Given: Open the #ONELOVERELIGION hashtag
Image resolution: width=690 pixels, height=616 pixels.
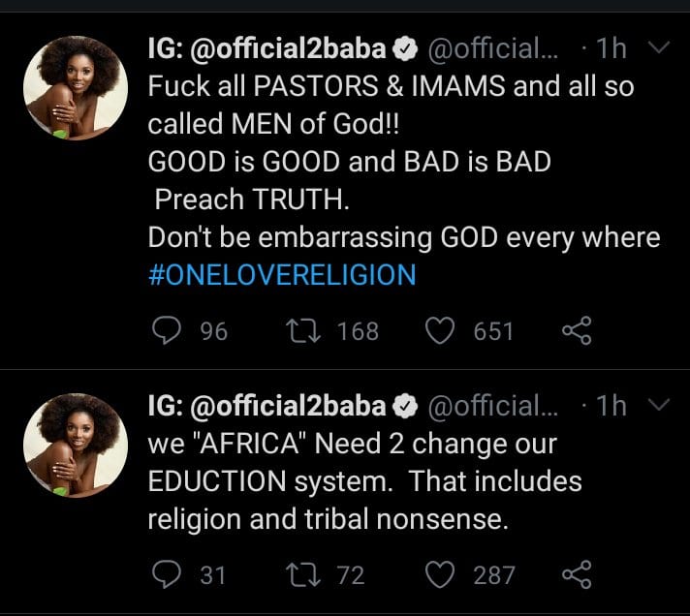Looking at the screenshot, I should [x=282, y=275].
